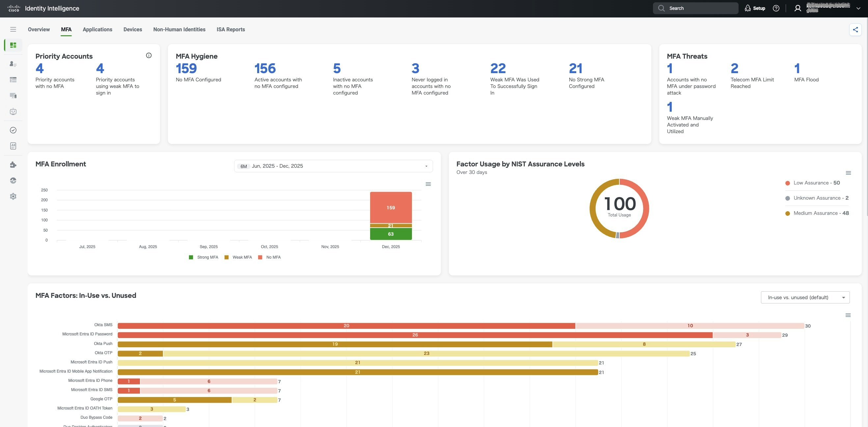The image size is (868, 427).
Task: Click the puzzle piece integrations icon
Action: point(13,165)
